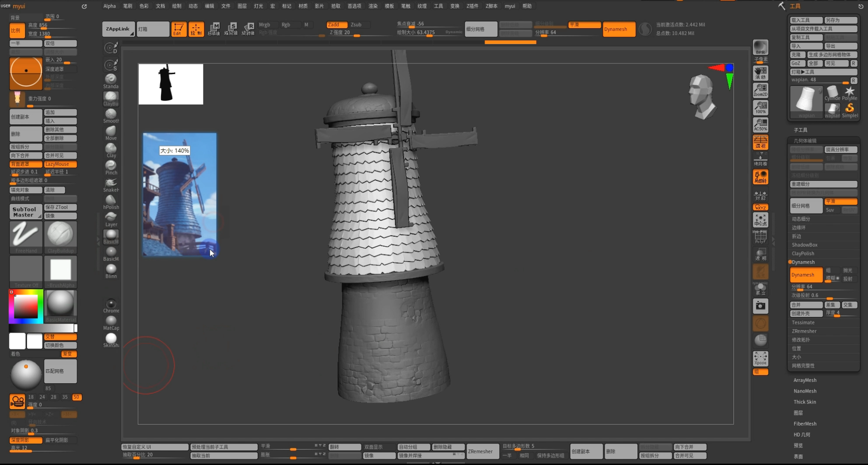Click the view orientation head widget

tap(702, 97)
